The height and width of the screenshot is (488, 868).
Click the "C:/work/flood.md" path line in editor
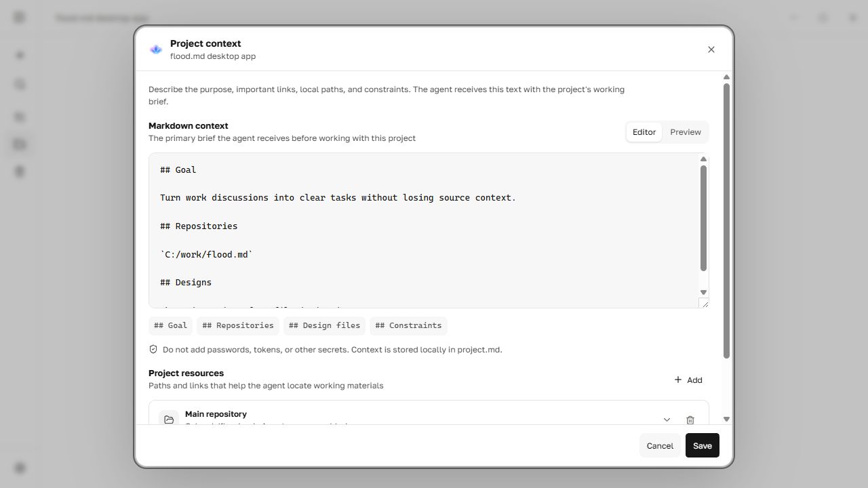(206, 255)
